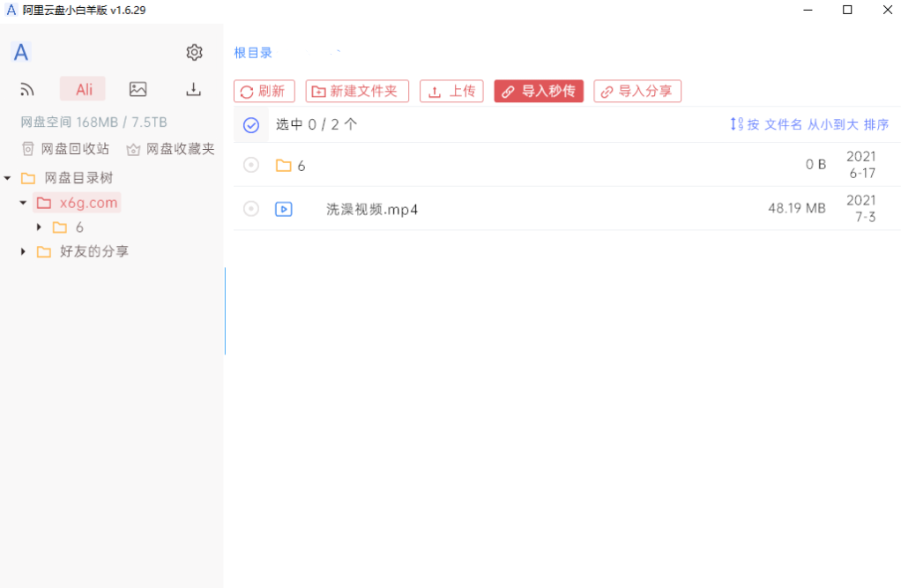Click the video icon beside 洗澡视频.mp4
This screenshot has height=588, width=901.
(284, 209)
